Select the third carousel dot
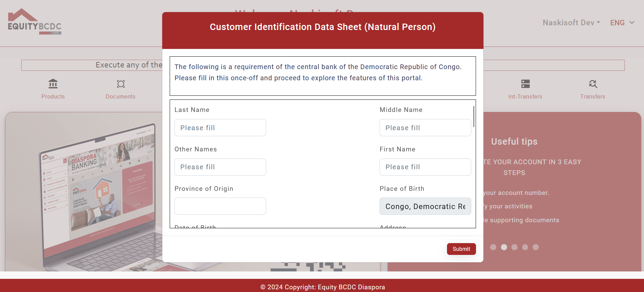644x292 pixels. [x=514, y=247]
